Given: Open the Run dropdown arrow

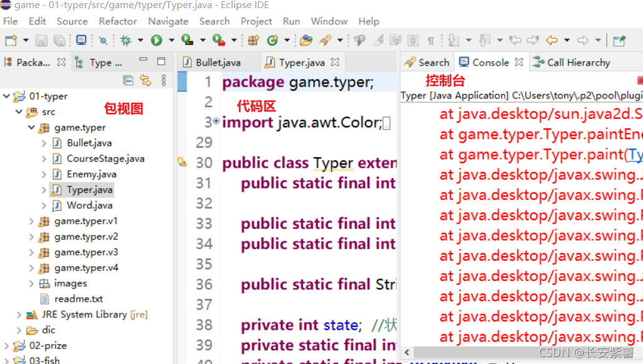Looking at the screenshot, I should (x=172, y=40).
